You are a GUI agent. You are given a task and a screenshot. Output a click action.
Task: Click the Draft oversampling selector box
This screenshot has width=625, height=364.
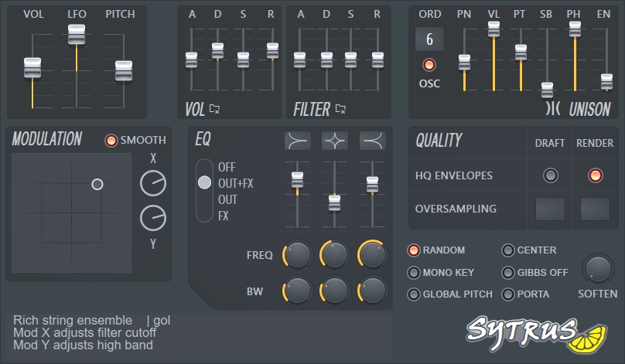[x=550, y=209]
